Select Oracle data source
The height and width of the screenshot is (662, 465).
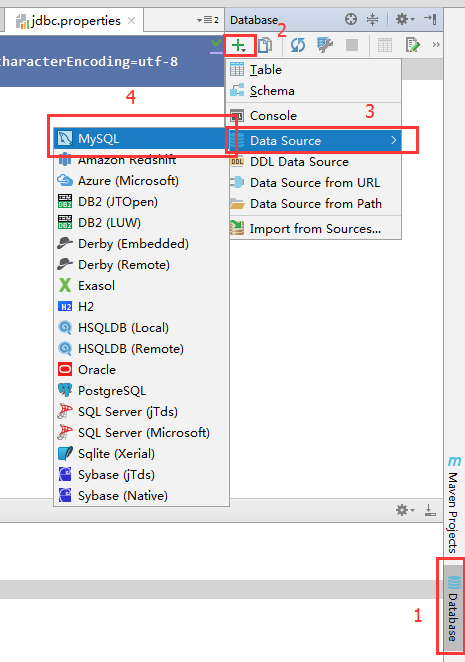coord(141,370)
